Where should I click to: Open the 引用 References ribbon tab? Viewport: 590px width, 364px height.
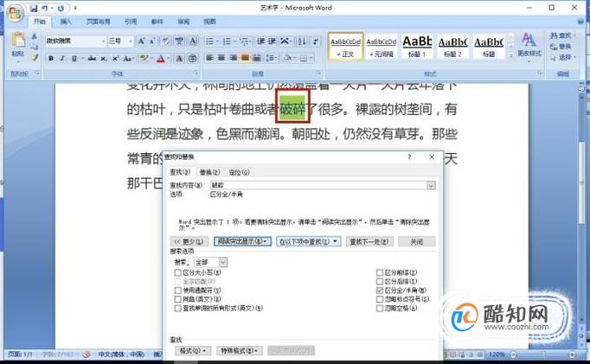click(131, 22)
